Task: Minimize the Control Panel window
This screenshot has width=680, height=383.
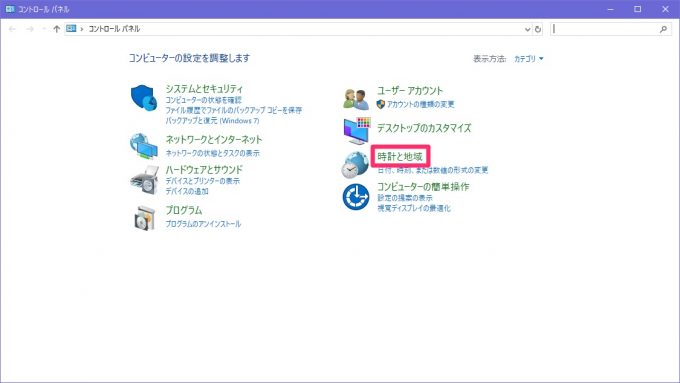Action: click(610, 9)
